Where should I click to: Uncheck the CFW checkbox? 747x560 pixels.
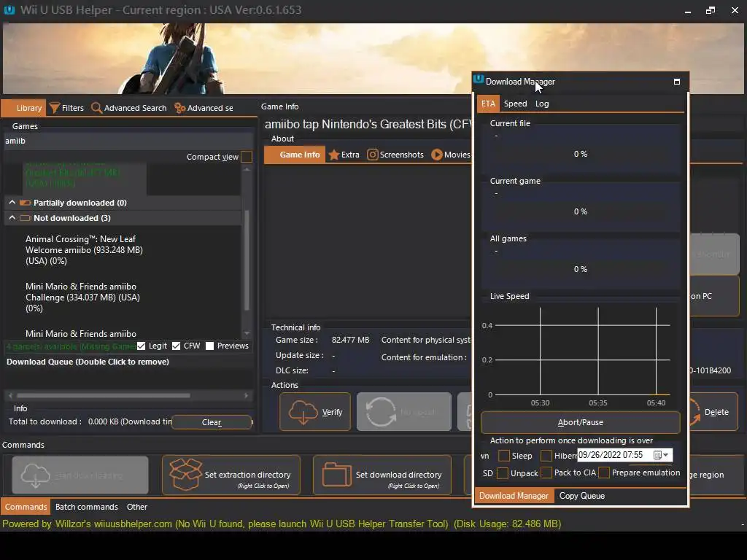[x=177, y=346]
